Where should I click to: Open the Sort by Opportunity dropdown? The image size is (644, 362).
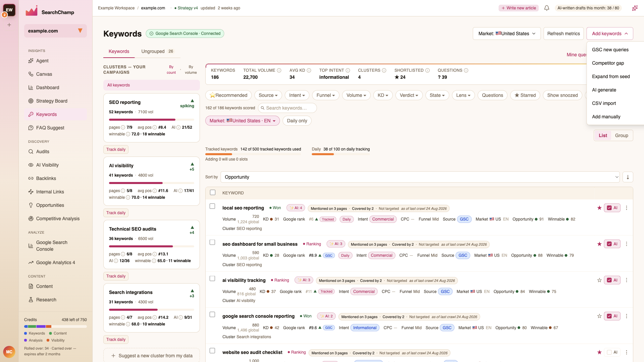[x=420, y=177]
